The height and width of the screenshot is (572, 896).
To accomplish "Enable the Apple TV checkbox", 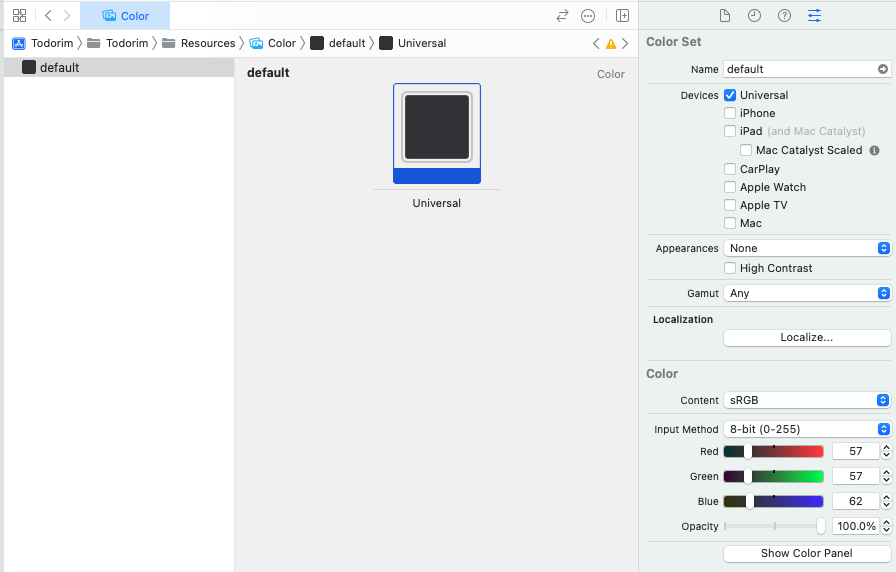I will [x=730, y=205].
